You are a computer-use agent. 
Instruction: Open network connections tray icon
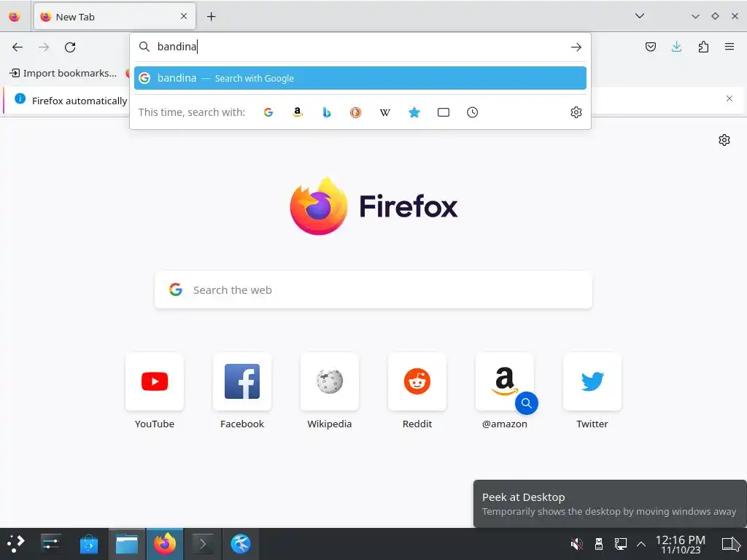pyautogui.click(x=620, y=544)
